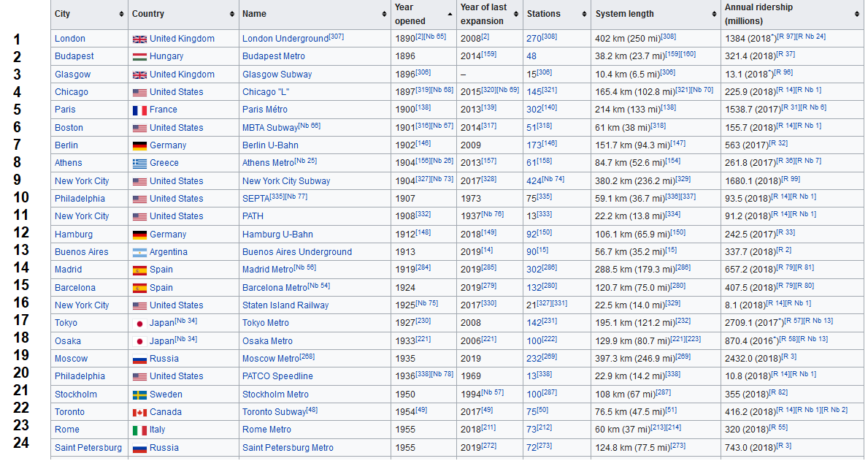Open reference [R 99] for New York ridership
The image size is (868, 461).
pyautogui.click(x=791, y=179)
